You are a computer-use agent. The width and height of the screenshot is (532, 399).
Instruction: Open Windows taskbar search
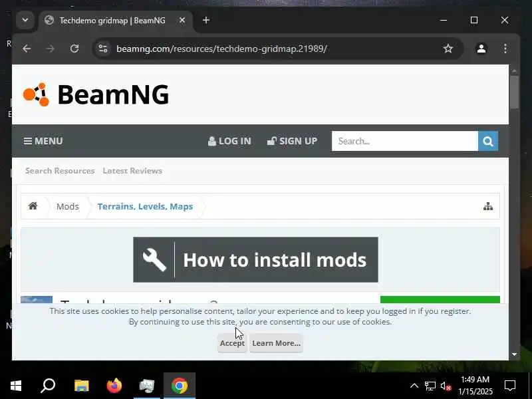tap(48, 386)
